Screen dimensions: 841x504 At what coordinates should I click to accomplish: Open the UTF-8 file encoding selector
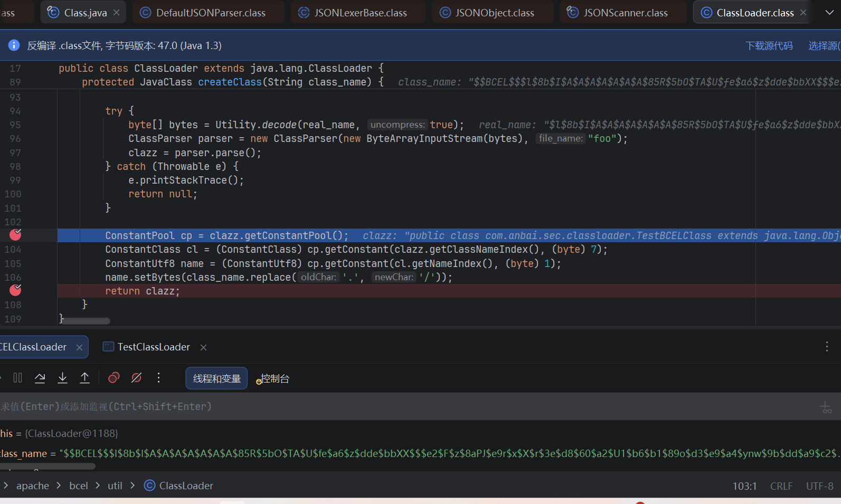(819, 486)
